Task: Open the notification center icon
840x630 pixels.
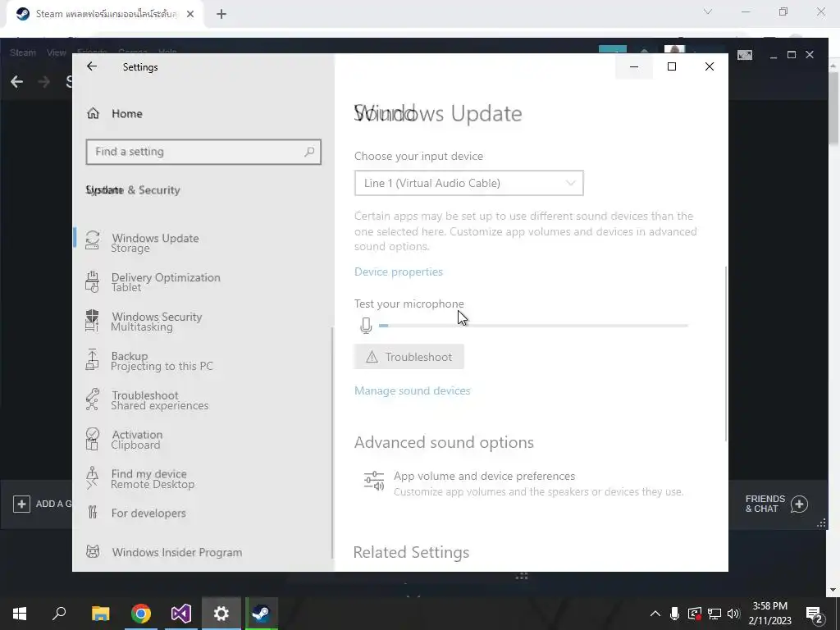Action: pyautogui.click(x=815, y=614)
